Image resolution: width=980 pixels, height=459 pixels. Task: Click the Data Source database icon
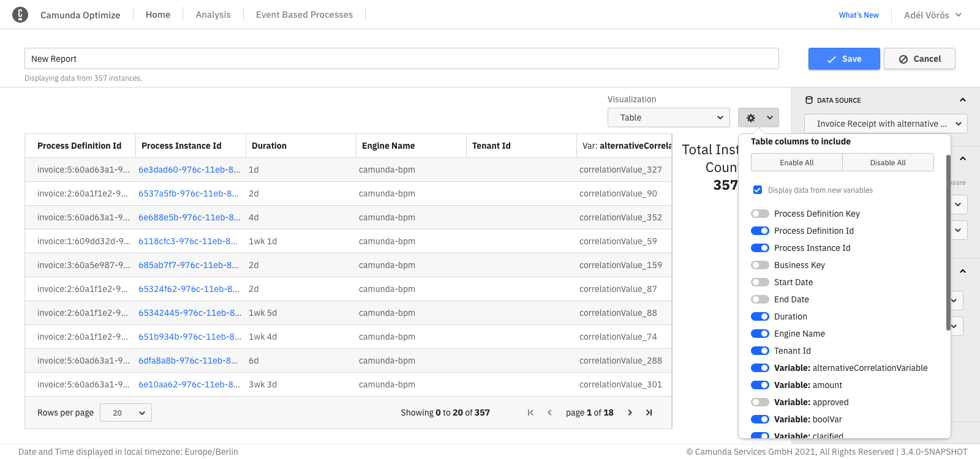(x=809, y=100)
